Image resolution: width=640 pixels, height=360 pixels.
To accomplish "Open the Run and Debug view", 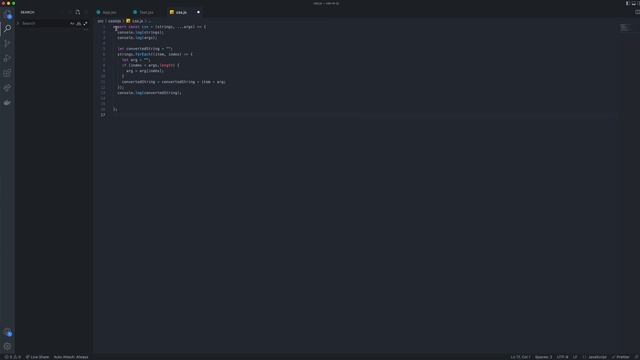I will click(x=7, y=58).
